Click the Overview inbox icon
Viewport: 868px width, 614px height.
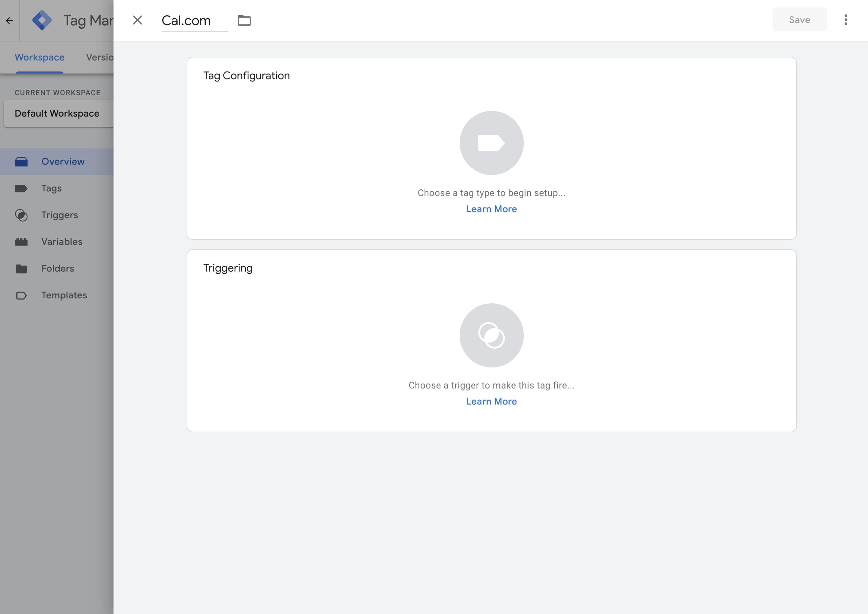[22, 161]
